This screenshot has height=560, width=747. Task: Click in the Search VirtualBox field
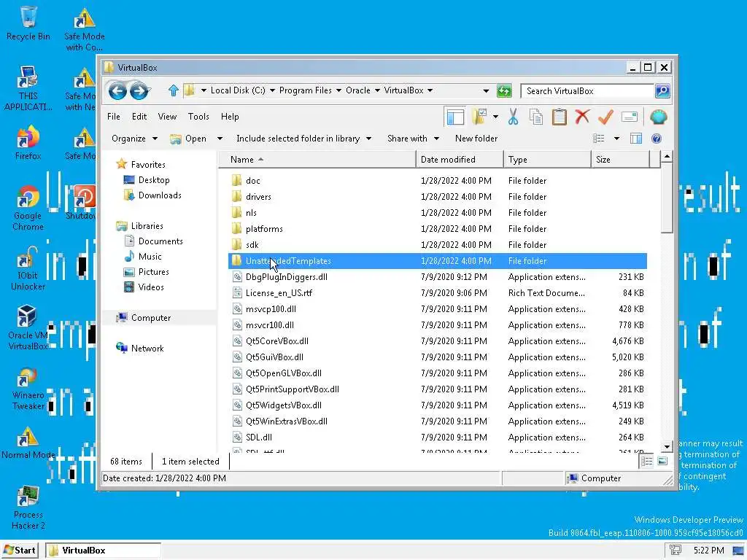(x=587, y=91)
